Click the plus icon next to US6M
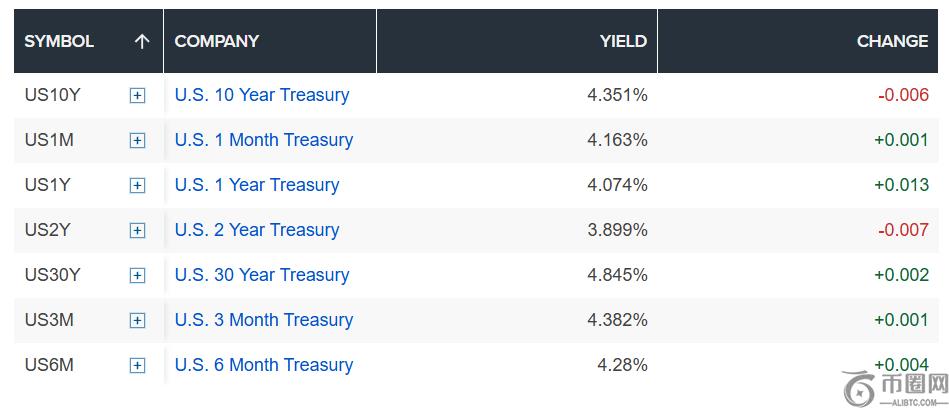The height and width of the screenshot is (408, 949). 137,366
